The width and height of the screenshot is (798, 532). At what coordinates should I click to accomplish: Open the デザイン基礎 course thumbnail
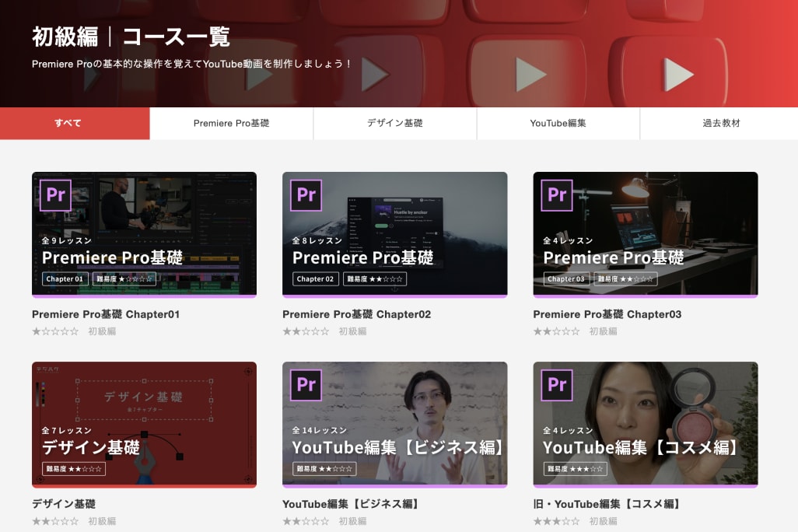coord(144,424)
